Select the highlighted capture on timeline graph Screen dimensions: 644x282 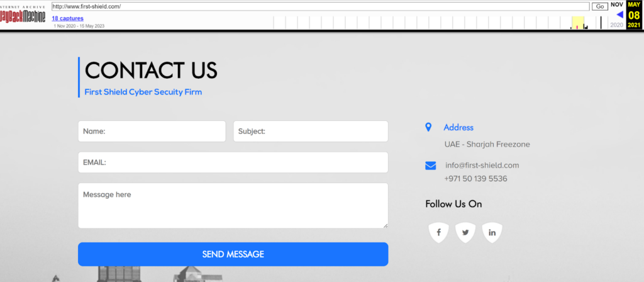(x=577, y=24)
